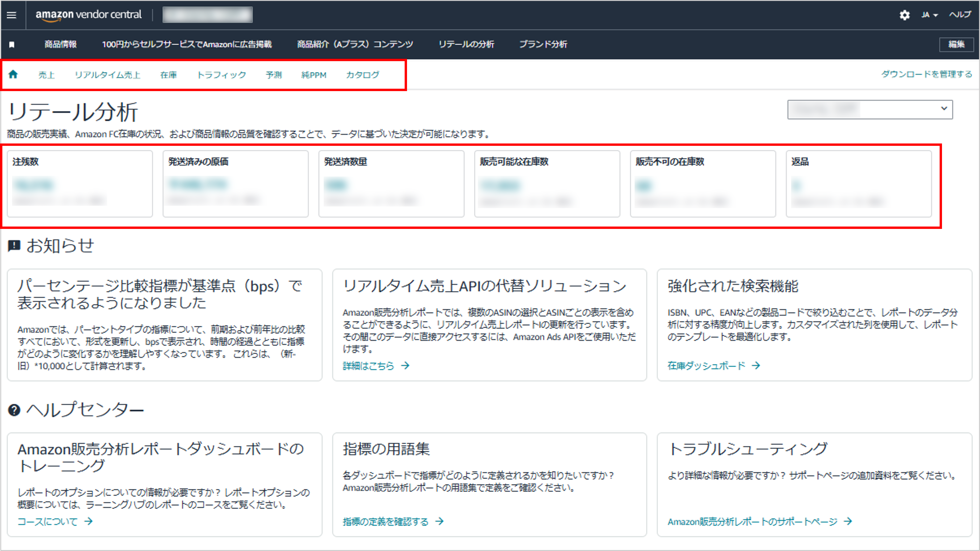Screen dimensions: 980x551
Task: Click the リテール分析 page heading
Action: coord(73,112)
